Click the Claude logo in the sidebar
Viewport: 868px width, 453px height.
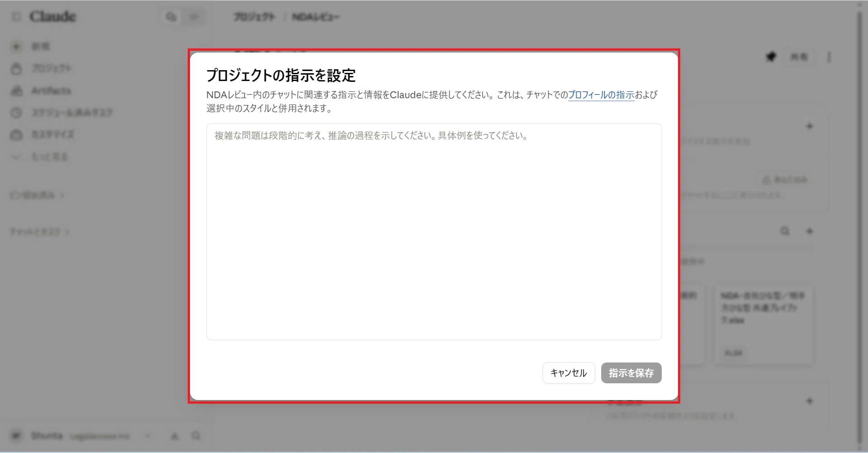(x=52, y=17)
